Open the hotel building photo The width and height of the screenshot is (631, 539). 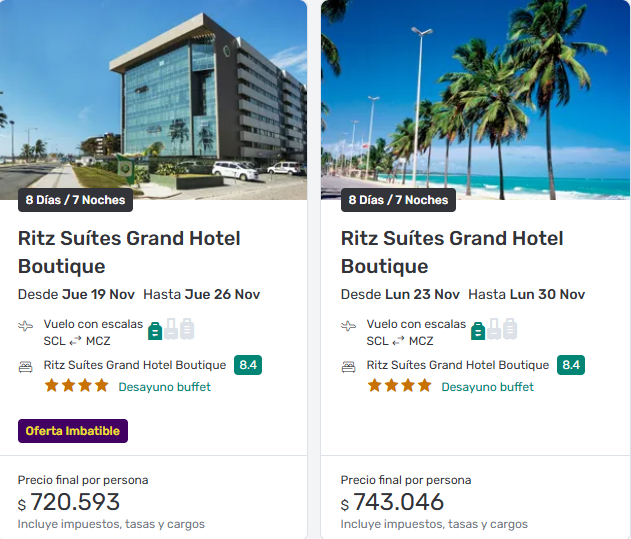[153, 100]
